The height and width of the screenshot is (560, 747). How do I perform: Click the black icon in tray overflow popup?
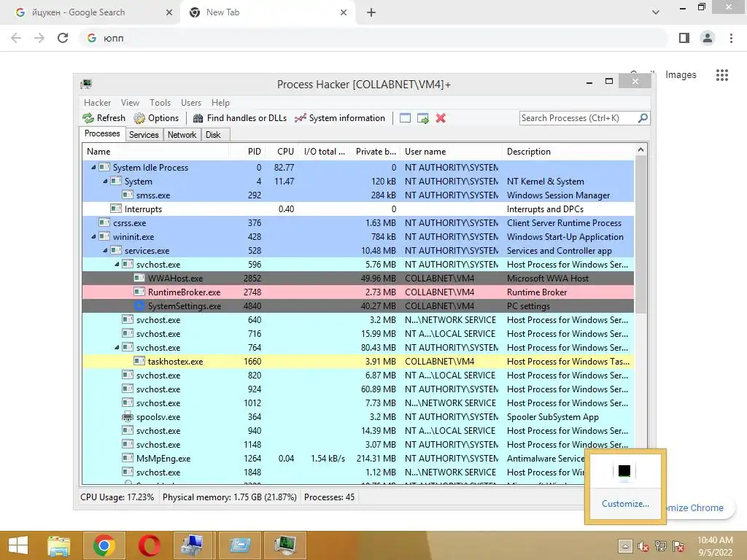pyautogui.click(x=624, y=471)
